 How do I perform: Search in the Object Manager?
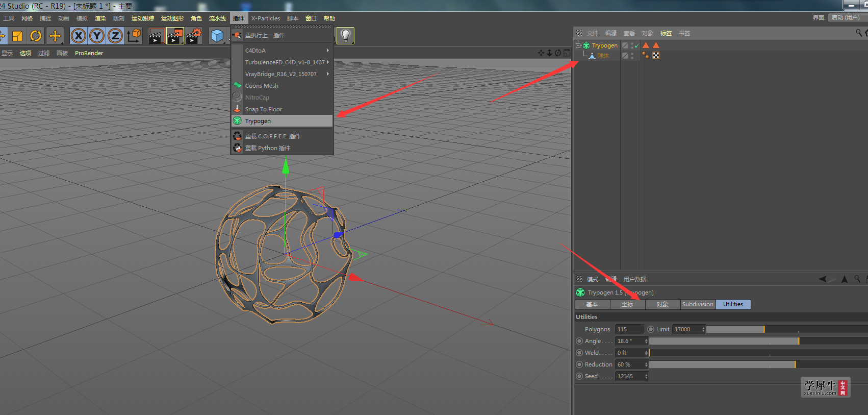point(859,33)
